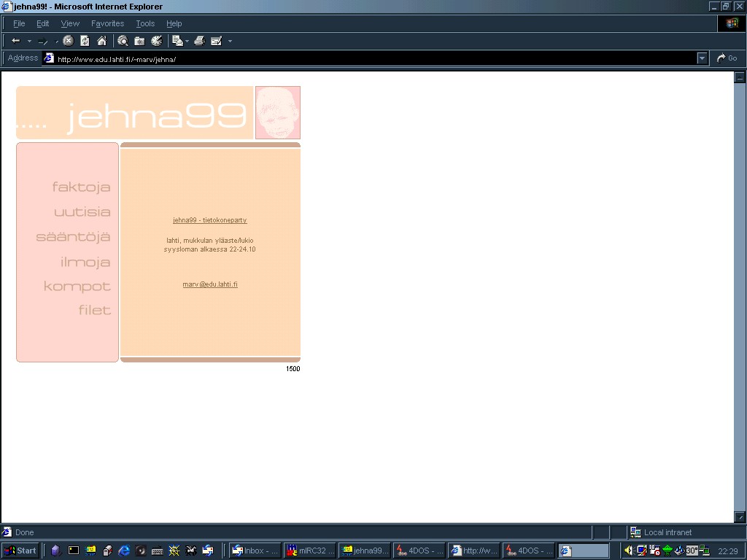747x560 pixels.
Task: Click the marv@edu.lahti.fi email link
Action: click(x=209, y=284)
